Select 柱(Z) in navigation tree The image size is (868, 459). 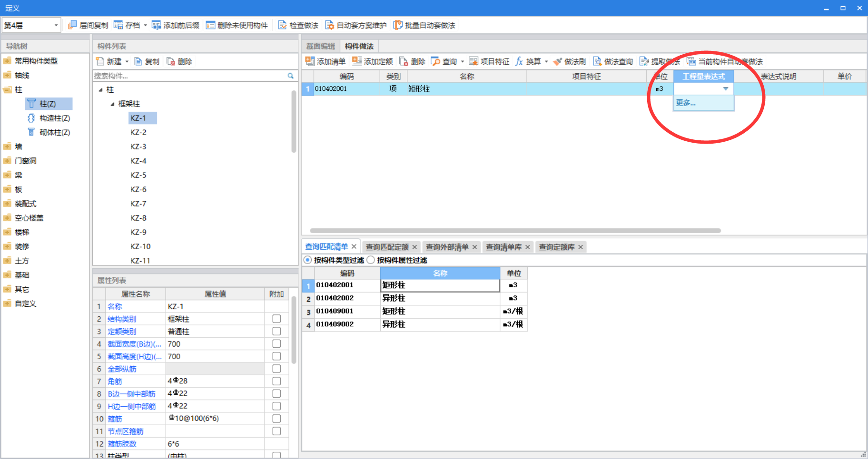click(x=48, y=104)
